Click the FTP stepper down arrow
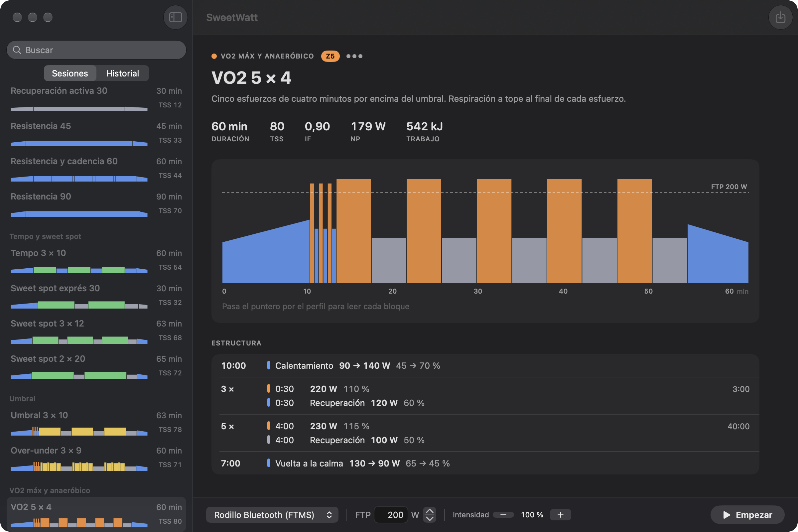Screen dimensions: 798x532 [x=430, y=519]
